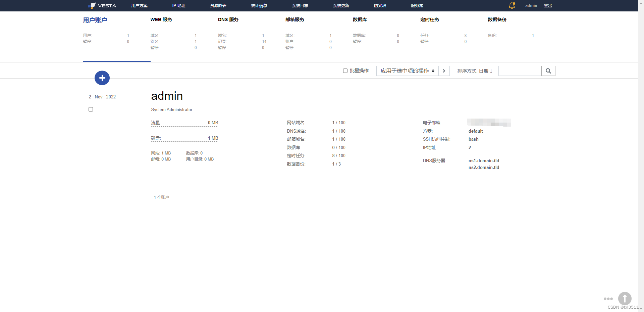Open the 应用于选中项的操作 dropdown
The image size is (644, 312).
click(x=407, y=71)
